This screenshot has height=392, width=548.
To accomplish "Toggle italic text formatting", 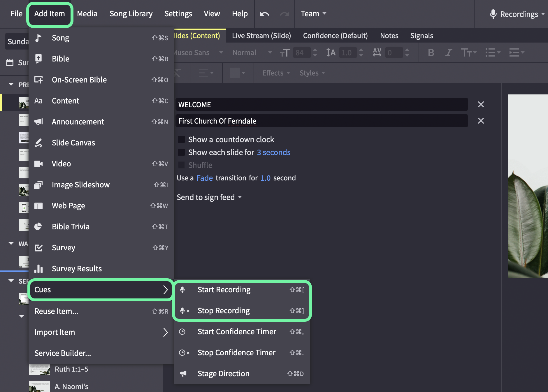I will click(449, 53).
